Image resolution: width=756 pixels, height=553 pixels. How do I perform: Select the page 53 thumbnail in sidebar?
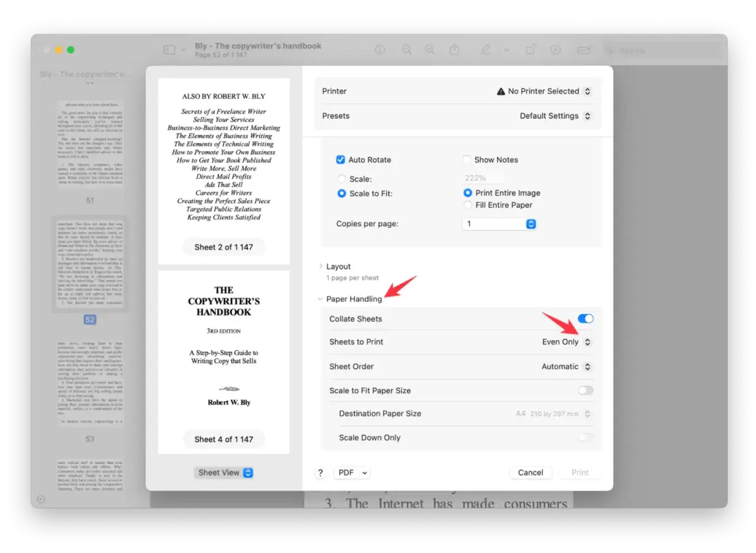point(90,382)
